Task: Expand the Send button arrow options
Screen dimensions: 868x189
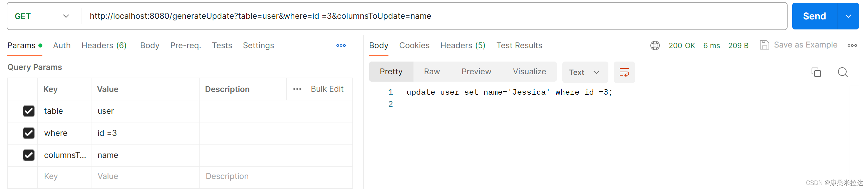Action: (x=848, y=16)
